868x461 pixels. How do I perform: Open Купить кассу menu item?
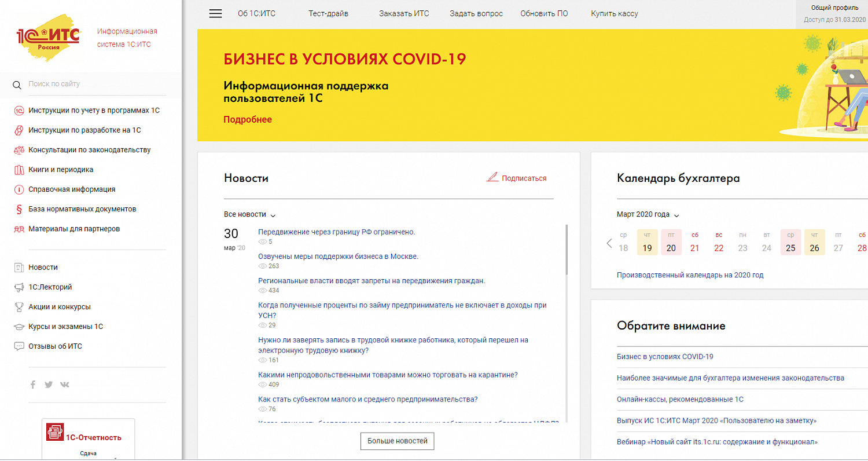click(x=614, y=13)
